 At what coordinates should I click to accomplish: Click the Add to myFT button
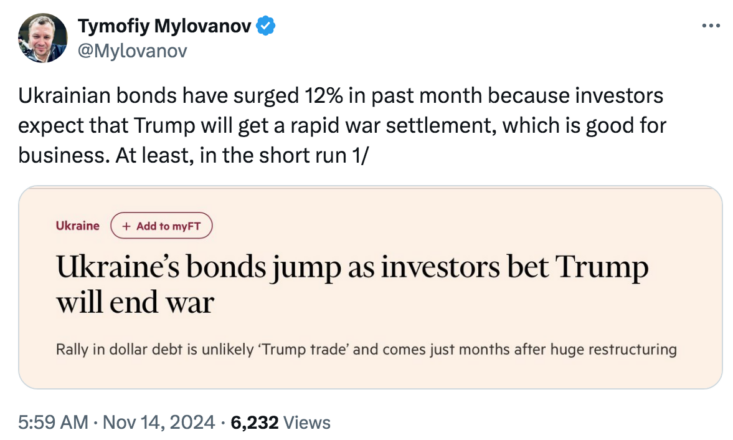pos(161,226)
